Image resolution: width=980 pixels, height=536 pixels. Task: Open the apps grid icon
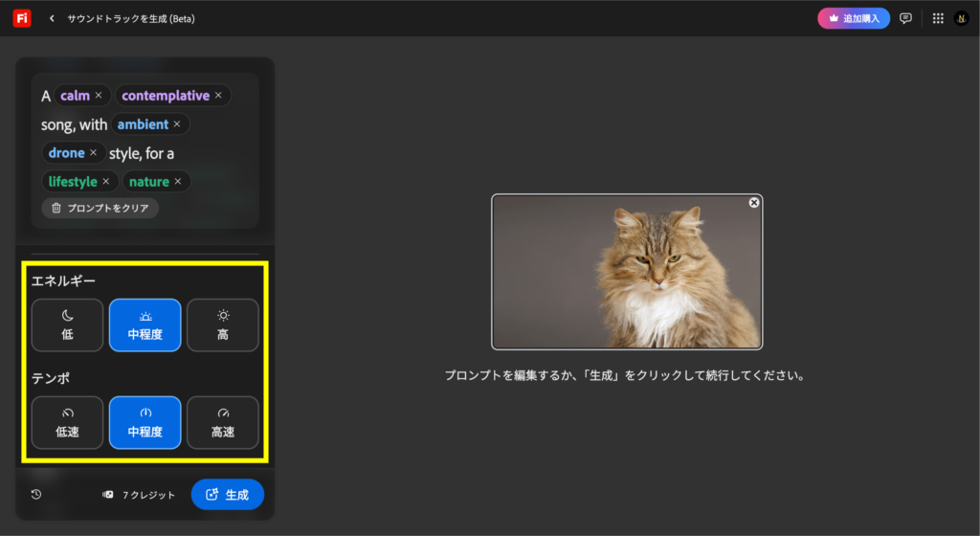tap(937, 18)
